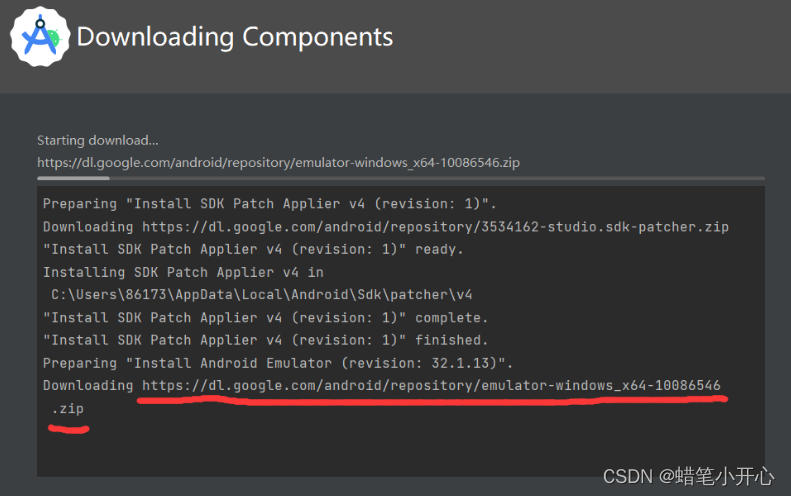Click the Installing SDK Patch Applier v4 line
The height and width of the screenshot is (496, 791).
pos(183,272)
